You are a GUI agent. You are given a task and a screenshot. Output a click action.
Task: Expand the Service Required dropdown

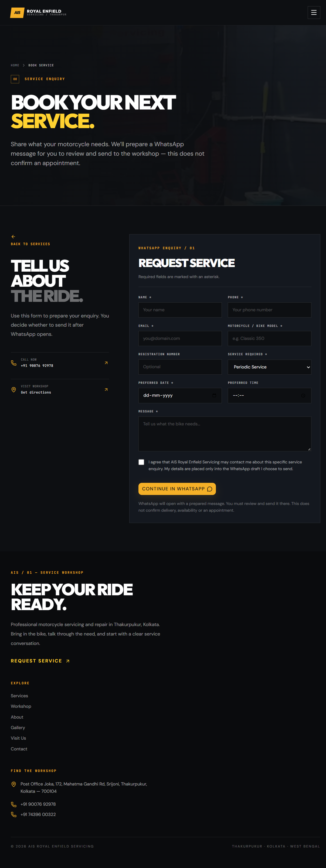point(269,367)
